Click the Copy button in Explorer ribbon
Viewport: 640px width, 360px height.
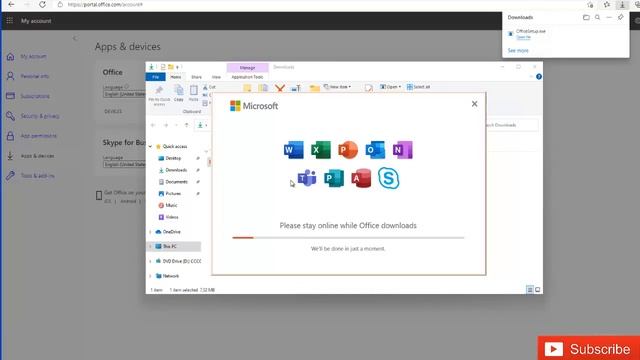tap(179, 93)
